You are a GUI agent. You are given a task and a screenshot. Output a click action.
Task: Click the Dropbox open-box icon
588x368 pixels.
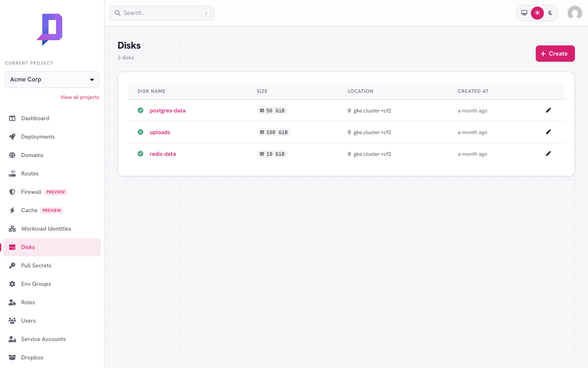click(x=12, y=358)
